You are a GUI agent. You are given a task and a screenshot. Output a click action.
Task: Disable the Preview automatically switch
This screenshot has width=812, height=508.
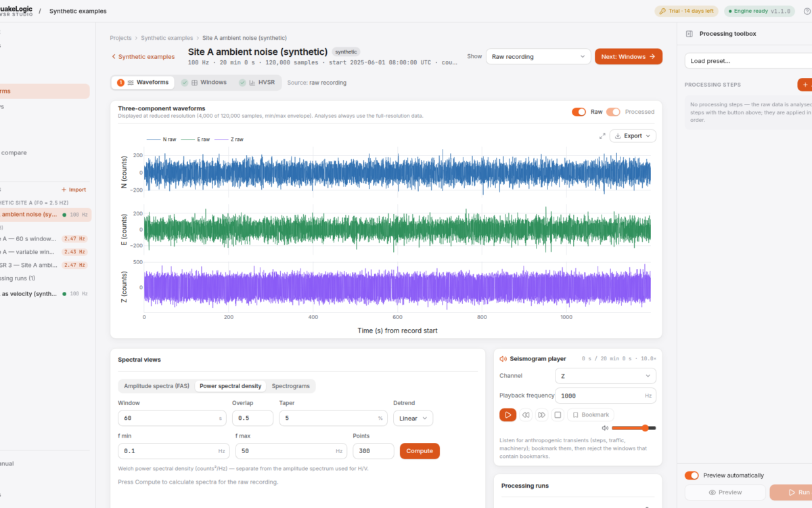click(692, 475)
